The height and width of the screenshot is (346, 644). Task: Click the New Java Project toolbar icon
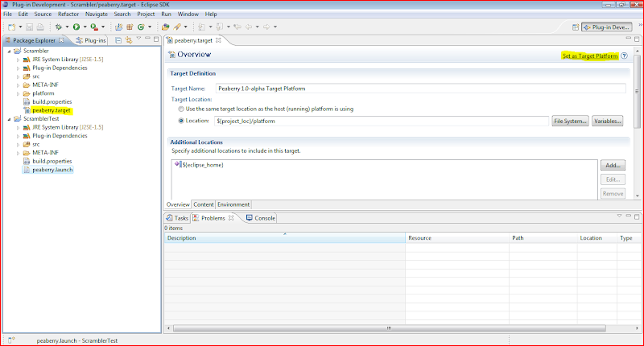(x=118, y=27)
